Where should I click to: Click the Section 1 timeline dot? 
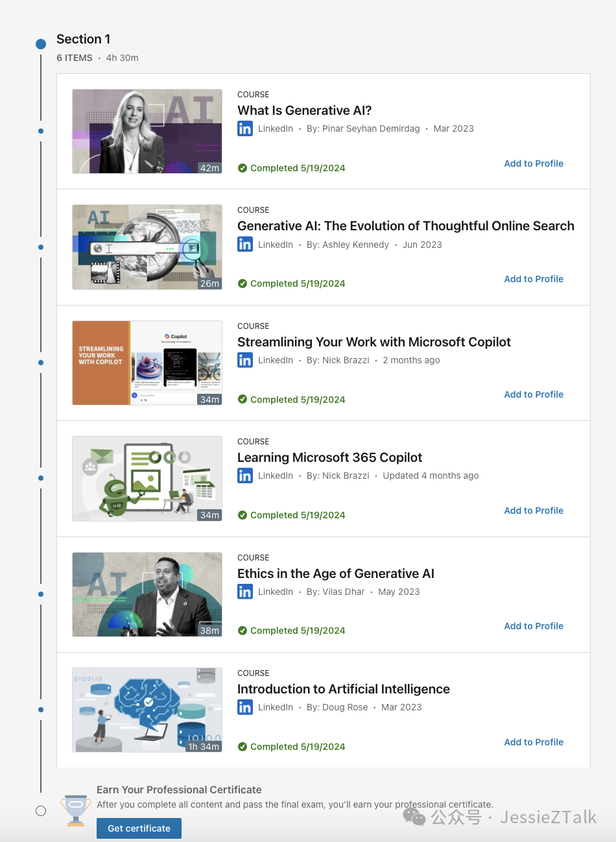point(41,44)
